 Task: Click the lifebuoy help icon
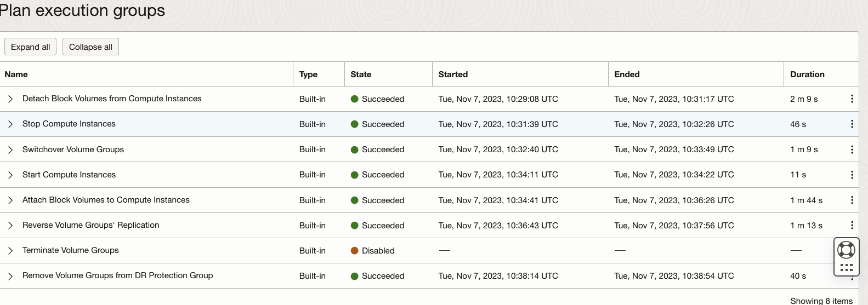pos(846,250)
